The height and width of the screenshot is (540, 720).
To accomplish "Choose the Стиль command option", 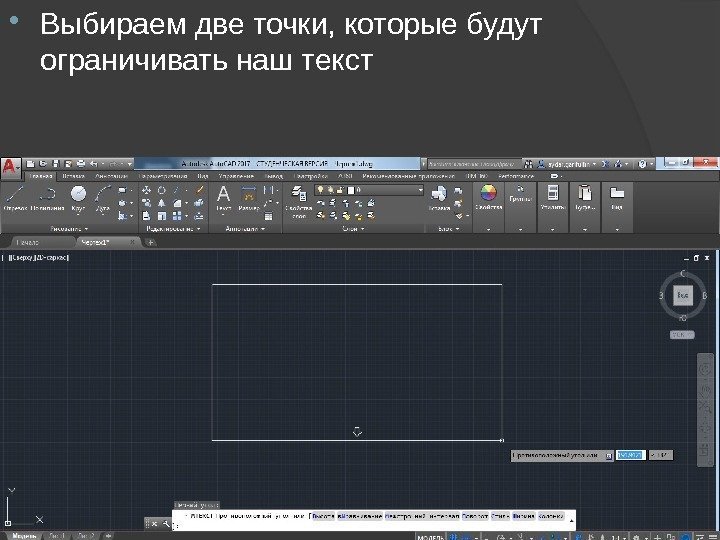I will point(500,516).
